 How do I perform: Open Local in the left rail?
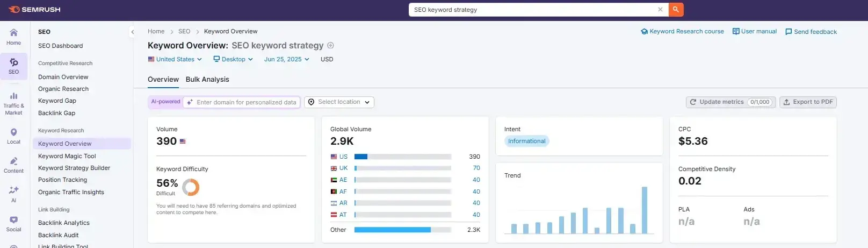pos(13,136)
